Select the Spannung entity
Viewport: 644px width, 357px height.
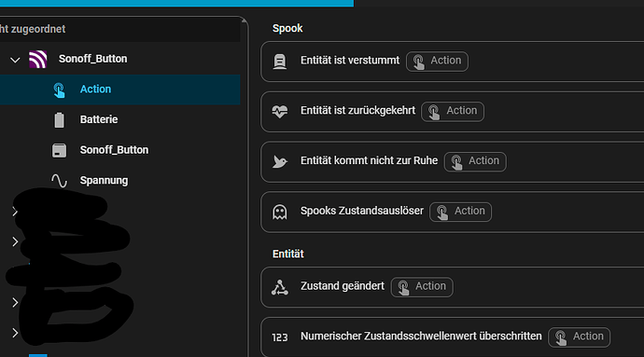[x=104, y=181]
